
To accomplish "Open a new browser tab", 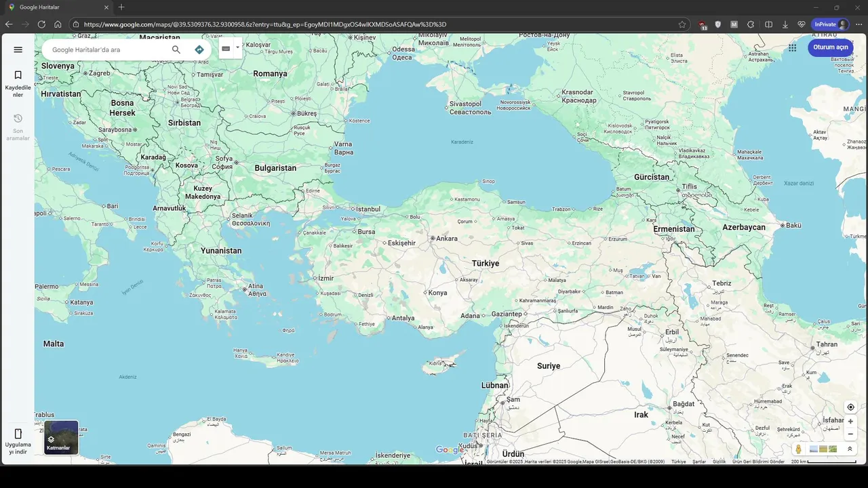I will coord(121,7).
